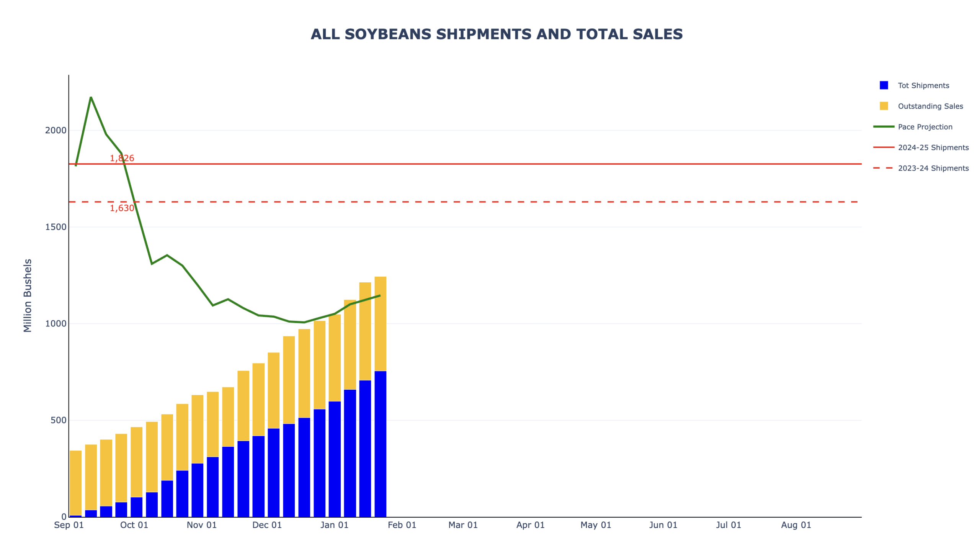This screenshot has height=554, width=980.
Task: Click the dashed red 2023-24 legend line icon
Action: 883,168
